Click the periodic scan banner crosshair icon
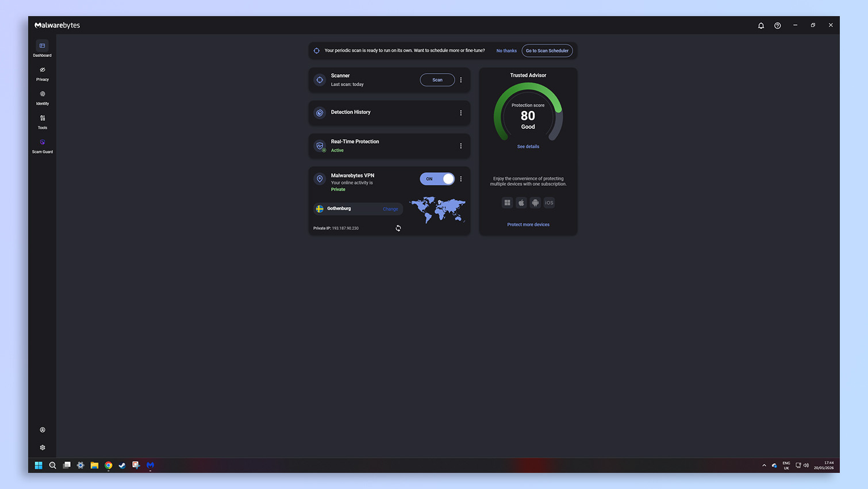This screenshot has width=868, height=489. tap(317, 51)
